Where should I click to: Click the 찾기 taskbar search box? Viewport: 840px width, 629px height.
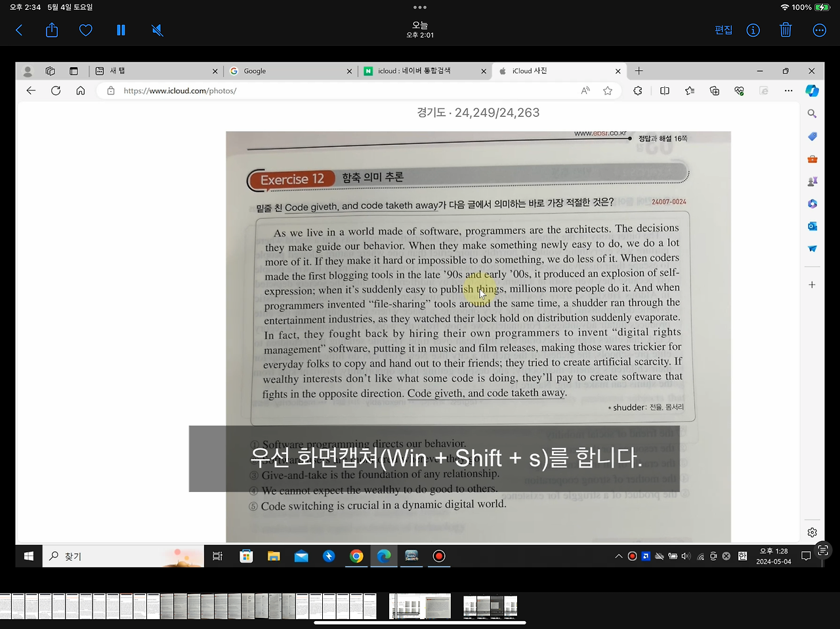[x=123, y=556]
